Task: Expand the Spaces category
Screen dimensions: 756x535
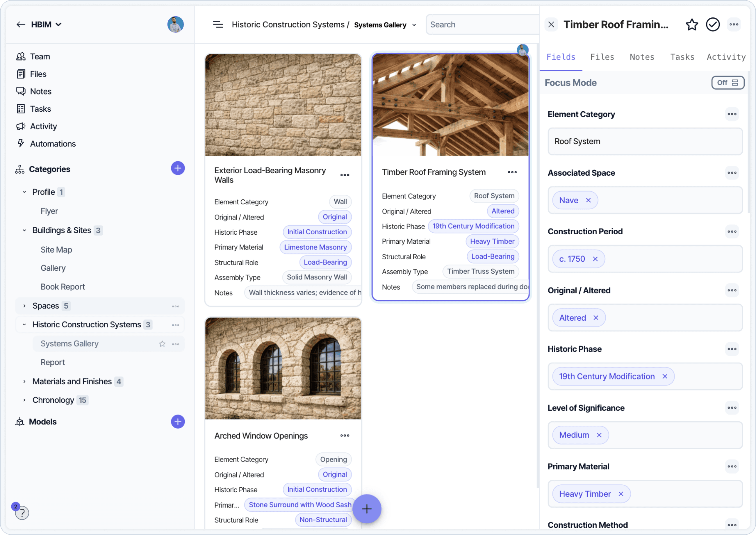Action: [24, 306]
